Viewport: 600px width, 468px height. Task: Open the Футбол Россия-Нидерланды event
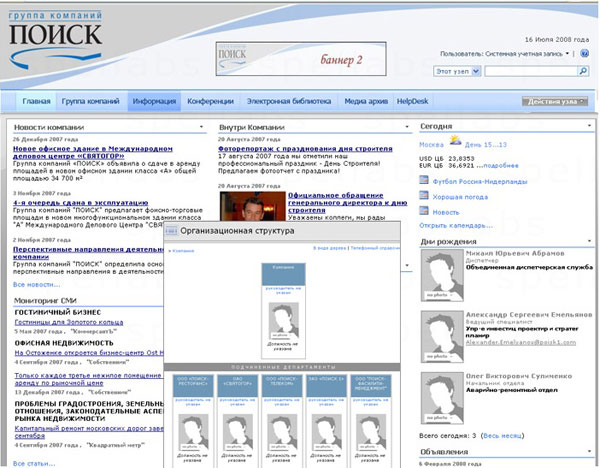pyautogui.click(x=480, y=181)
